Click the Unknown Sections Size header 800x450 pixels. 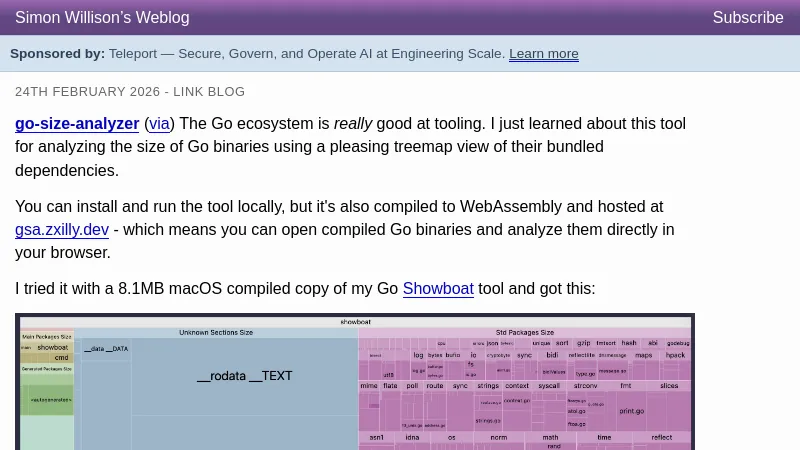tap(216, 332)
